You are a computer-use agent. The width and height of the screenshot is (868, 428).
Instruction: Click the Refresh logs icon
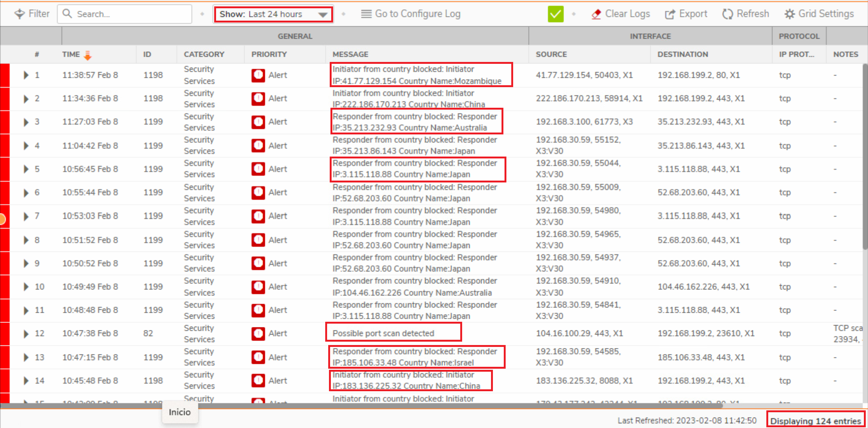click(x=727, y=14)
